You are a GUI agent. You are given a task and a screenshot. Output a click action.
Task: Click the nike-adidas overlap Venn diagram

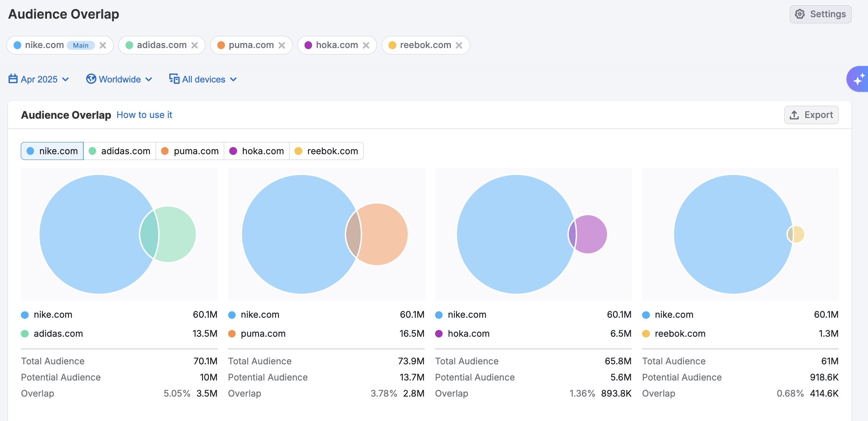point(119,234)
